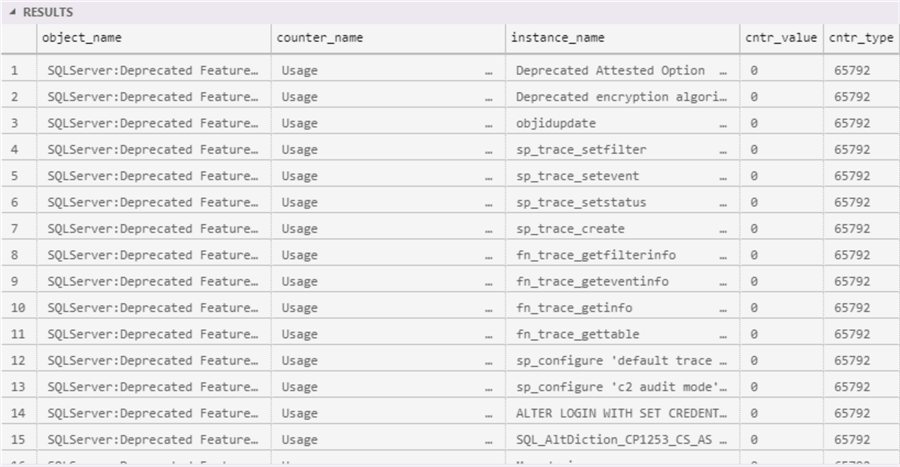Select 'ALTER LOGIN WITH SET CREDENT…' cell
Screen dimensions: 900x467
coord(622,413)
